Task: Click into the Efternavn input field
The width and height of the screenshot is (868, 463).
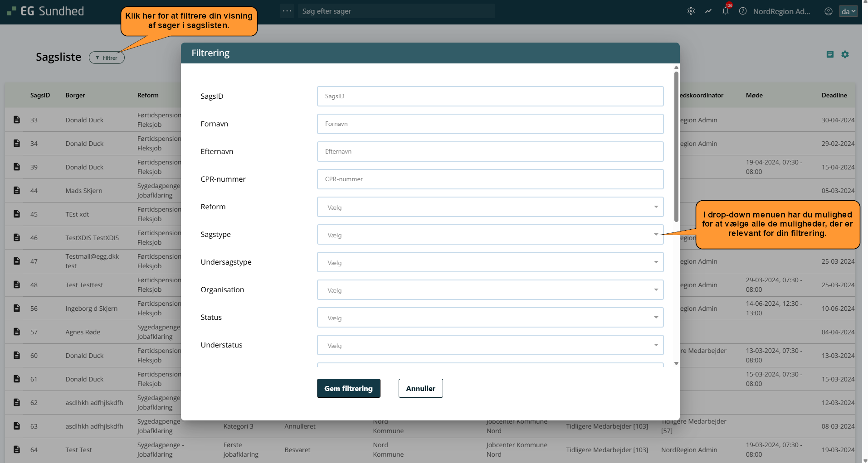Action: coord(490,151)
